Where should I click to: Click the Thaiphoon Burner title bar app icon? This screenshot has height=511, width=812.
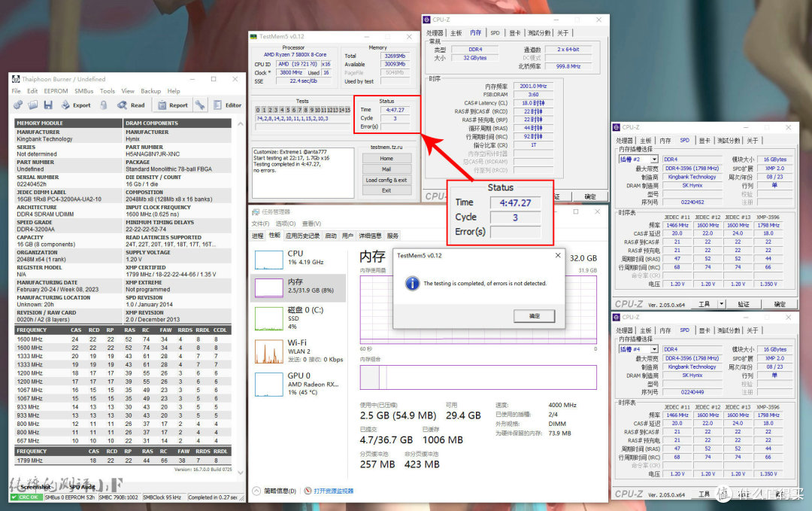(16, 79)
